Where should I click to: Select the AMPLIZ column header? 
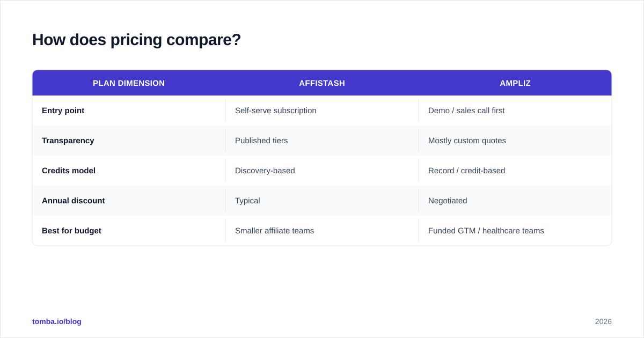tap(515, 83)
